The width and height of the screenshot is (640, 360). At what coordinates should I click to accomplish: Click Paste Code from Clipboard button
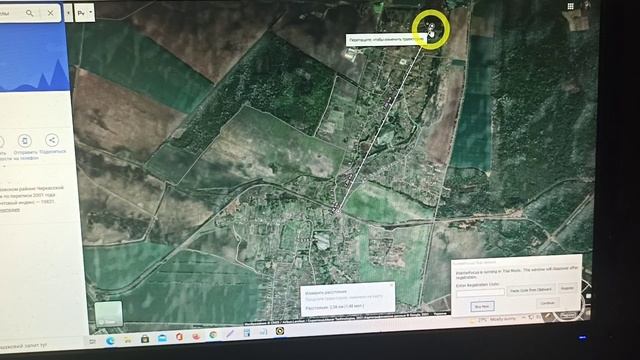tap(531, 290)
